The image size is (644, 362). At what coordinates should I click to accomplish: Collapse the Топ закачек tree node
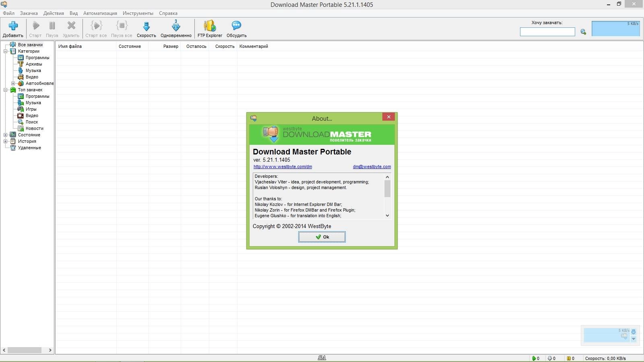point(6,90)
